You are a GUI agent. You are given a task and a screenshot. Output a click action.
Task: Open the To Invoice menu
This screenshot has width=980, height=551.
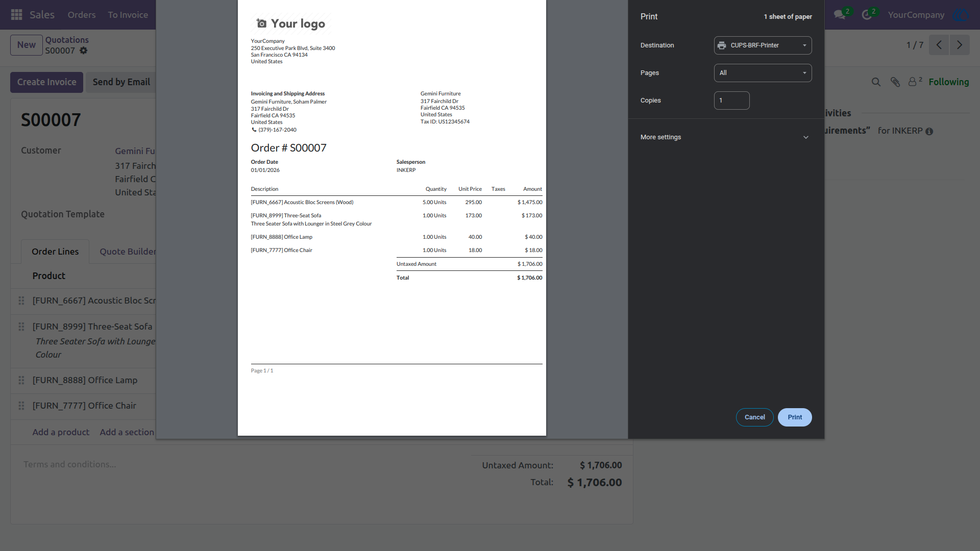tap(128, 15)
